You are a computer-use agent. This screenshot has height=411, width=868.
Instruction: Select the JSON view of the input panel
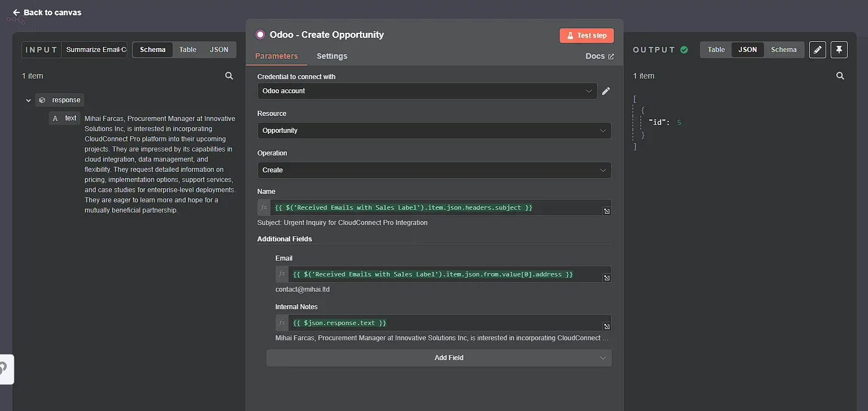[219, 50]
